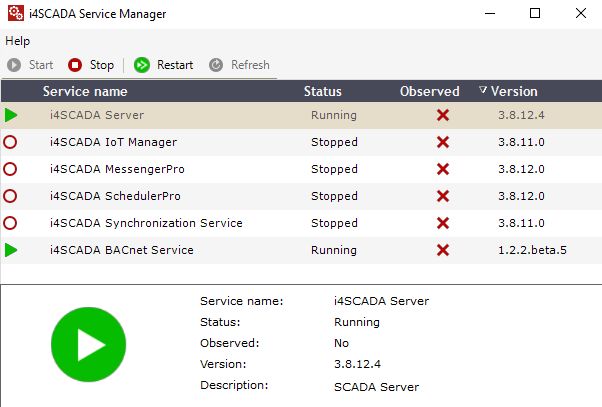Click the Start button label
The width and height of the screenshot is (602, 407).
click(x=41, y=65)
